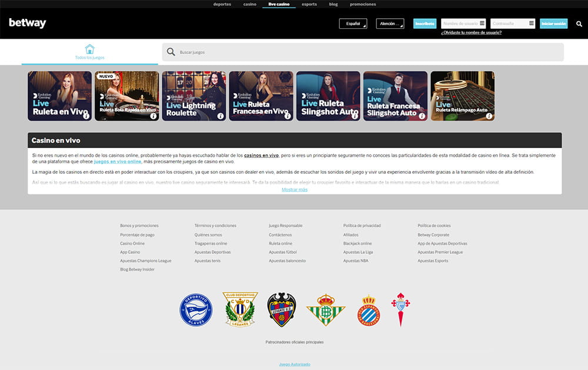Open the Tragaperras online footer link

[x=211, y=243]
